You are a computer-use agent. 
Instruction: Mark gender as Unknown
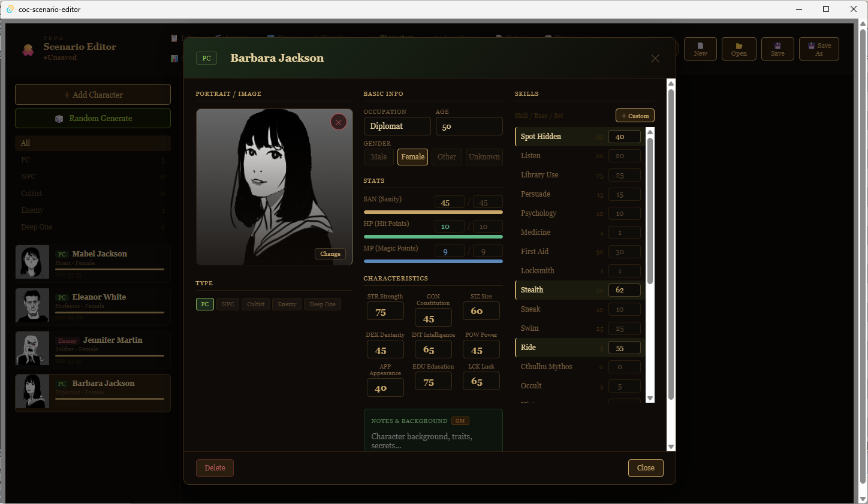pyautogui.click(x=484, y=157)
